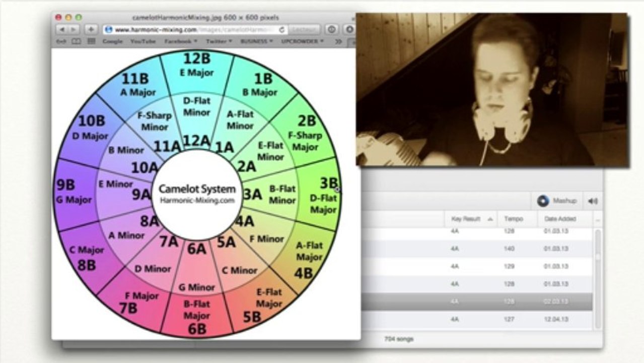Click the webcam video thumbnail
Viewport: 644px width, 363px height.
[492, 90]
